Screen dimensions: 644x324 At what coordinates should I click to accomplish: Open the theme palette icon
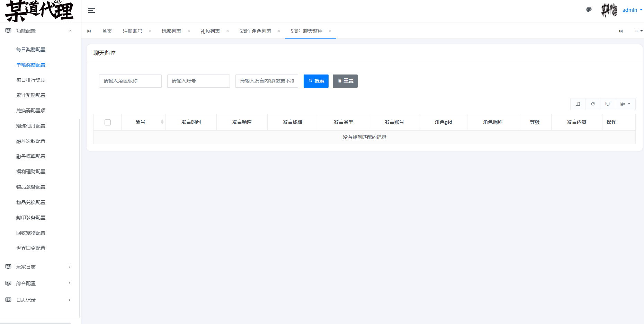click(589, 10)
